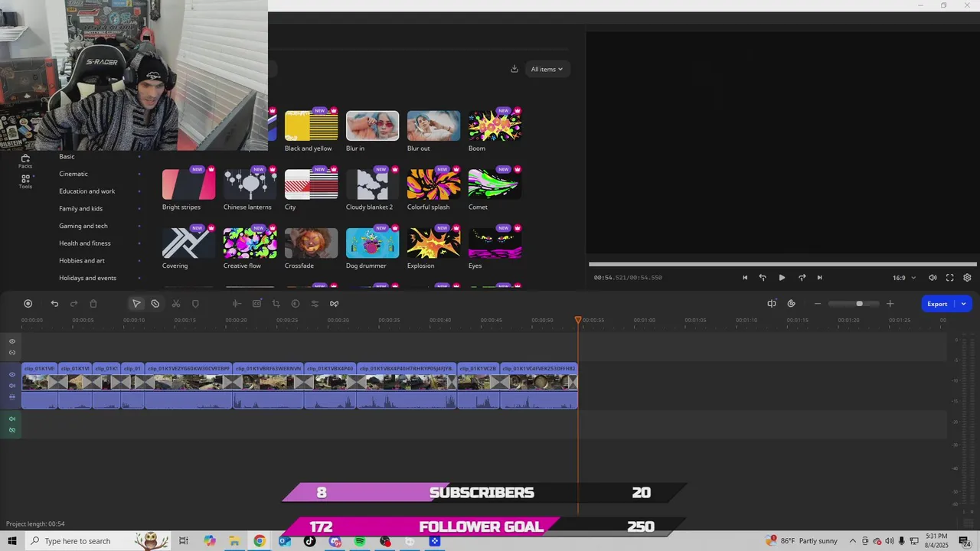This screenshot has height=551, width=980.
Task: Select the Health and fitness category
Action: tap(85, 243)
